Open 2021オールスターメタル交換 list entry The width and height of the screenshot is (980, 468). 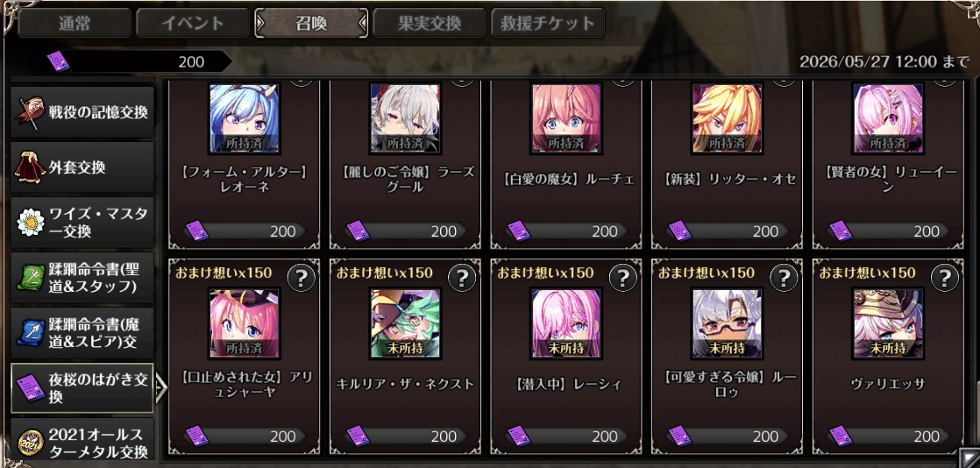tap(82, 441)
